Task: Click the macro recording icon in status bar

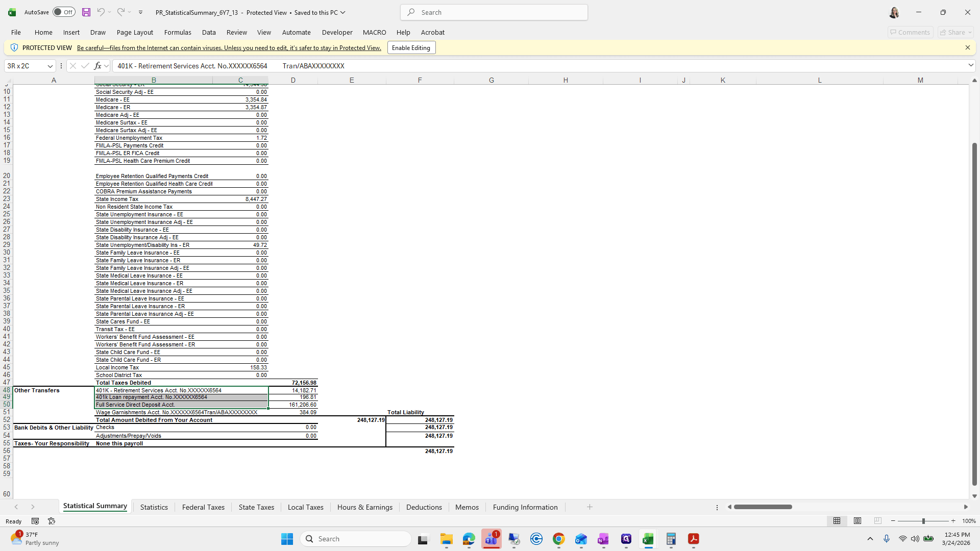Action: (x=35, y=521)
